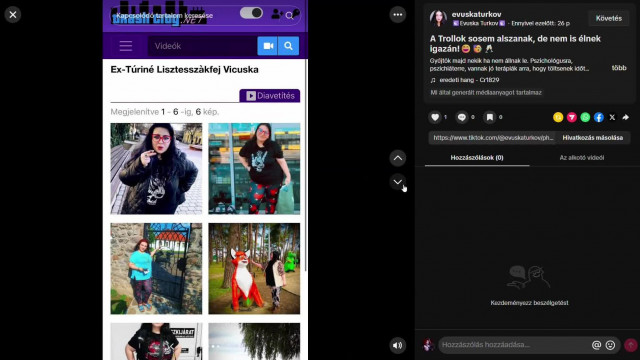Expand description with több
The height and width of the screenshot is (360, 640).
pyautogui.click(x=619, y=68)
